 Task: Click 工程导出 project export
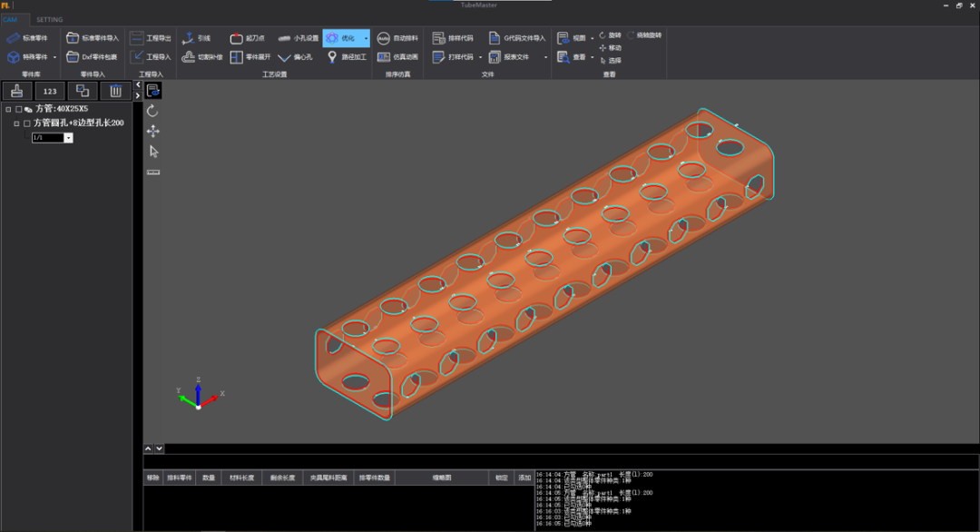pos(151,38)
